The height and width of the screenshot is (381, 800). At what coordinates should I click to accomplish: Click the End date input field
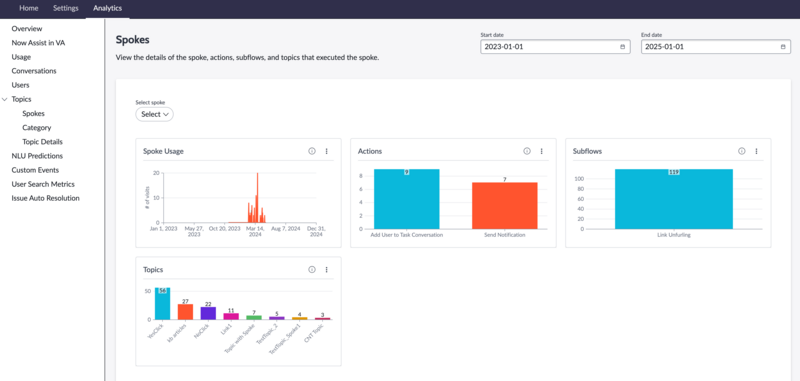pyautogui.click(x=716, y=46)
